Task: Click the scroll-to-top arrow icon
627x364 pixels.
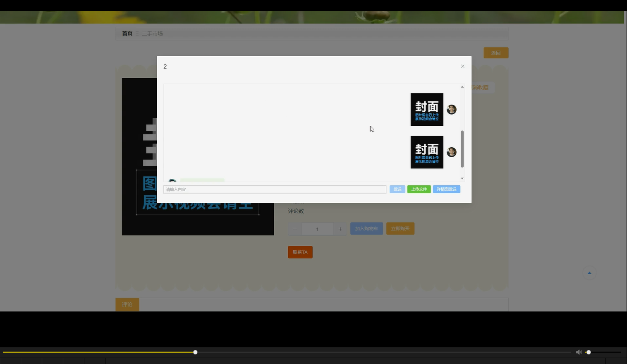Action: click(x=589, y=273)
